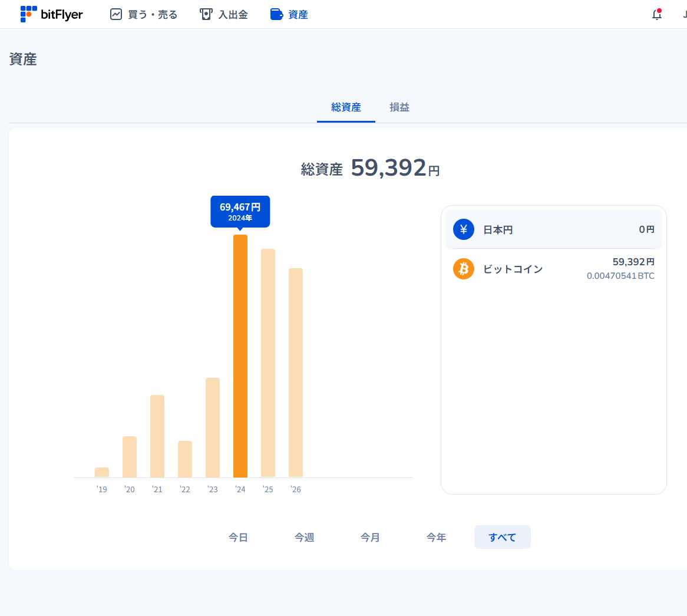Image resolution: width=687 pixels, height=616 pixels.
Task: Click the 2026 chart bar
Action: tap(296, 373)
